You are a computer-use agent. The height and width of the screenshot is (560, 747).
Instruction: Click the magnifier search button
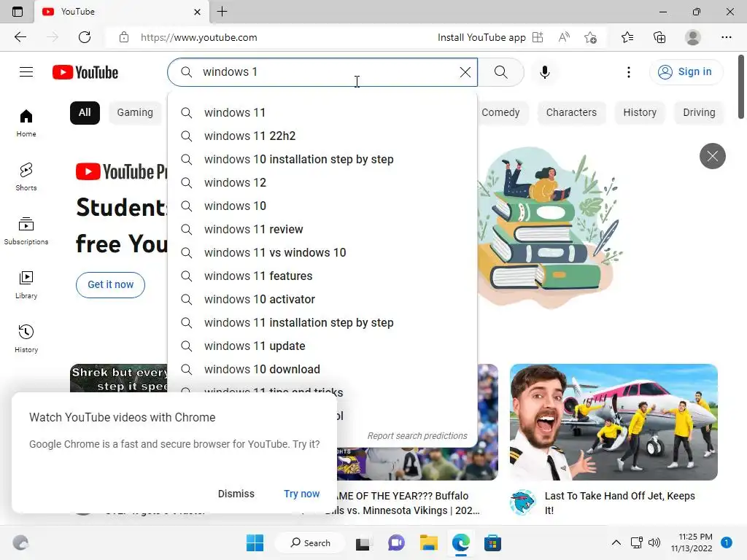(500, 72)
